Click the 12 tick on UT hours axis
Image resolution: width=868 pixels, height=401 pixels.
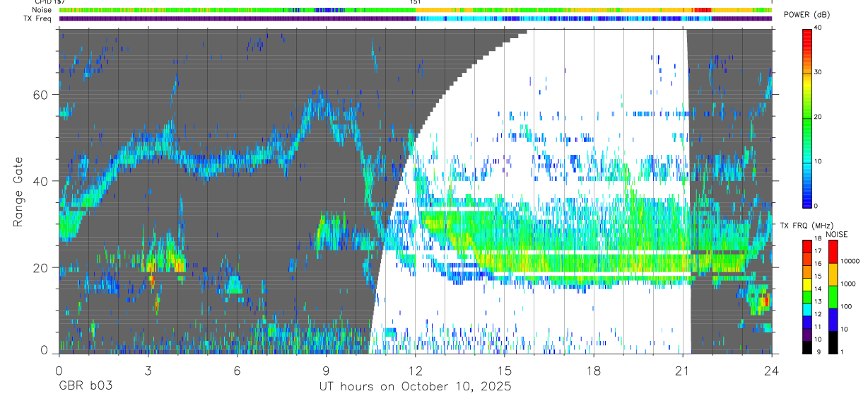point(415,369)
